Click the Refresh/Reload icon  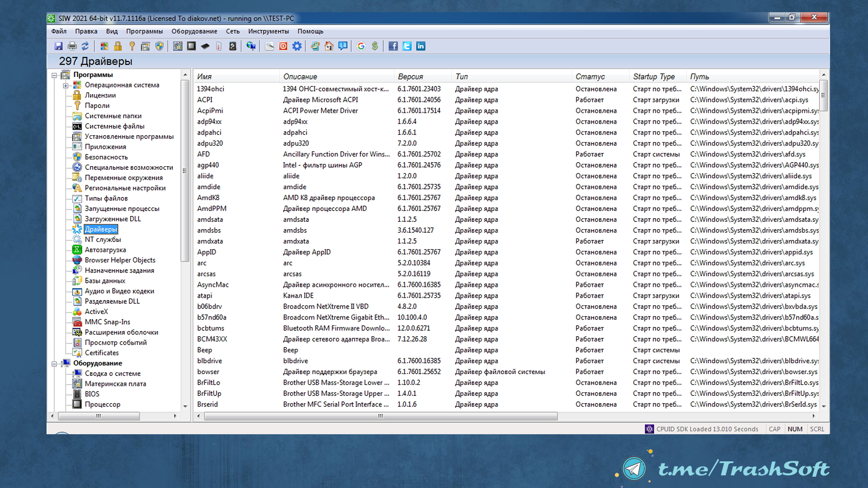coord(86,46)
